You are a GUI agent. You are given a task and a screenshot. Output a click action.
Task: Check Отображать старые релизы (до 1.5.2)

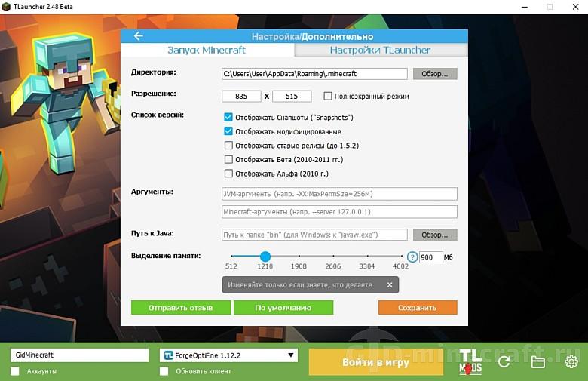(x=228, y=146)
